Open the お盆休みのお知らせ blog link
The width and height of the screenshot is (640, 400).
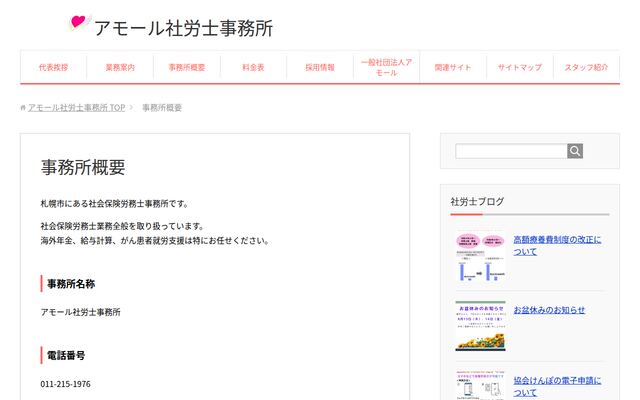pos(549,310)
